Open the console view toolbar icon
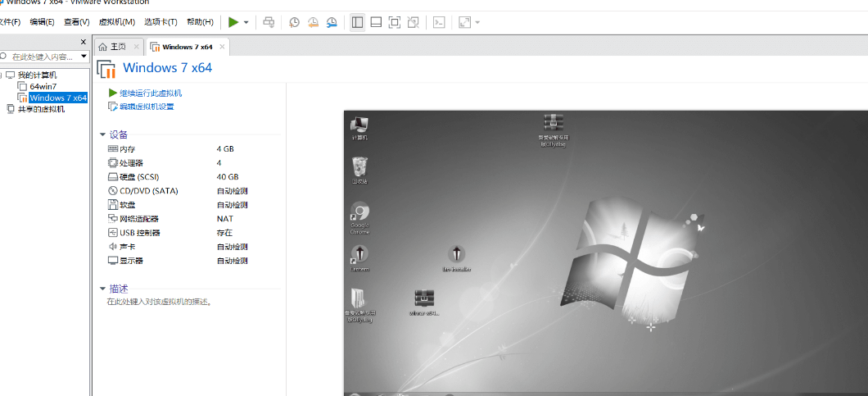The image size is (868, 396). (438, 22)
